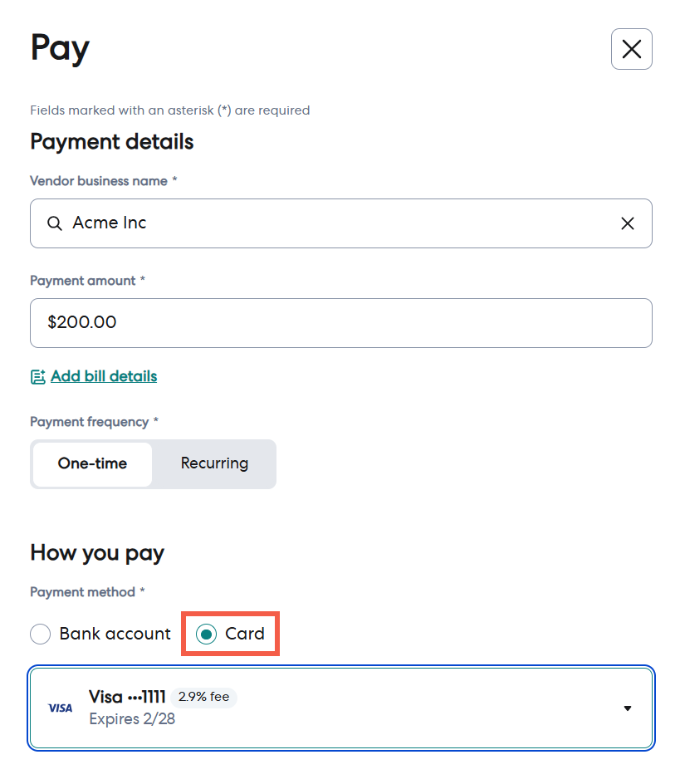Open the Visa 1111 card dropdown

[341, 708]
